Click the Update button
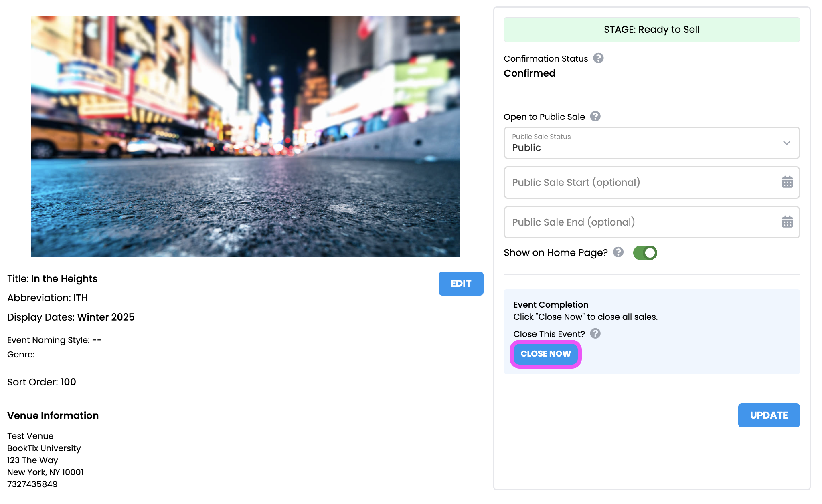Viewport: 822px width, 504px height. click(x=769, y=415)
